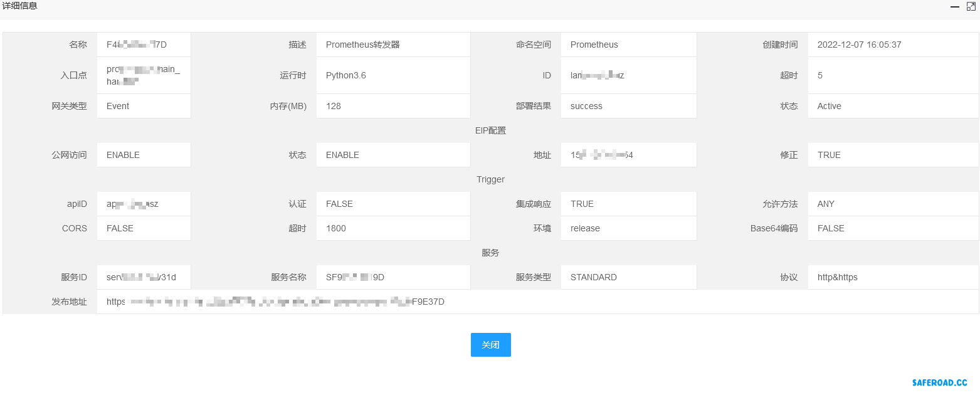980x400 pixels.
Task: Select the 命名空间 value Prometheus
Action: tap(594, 45)
